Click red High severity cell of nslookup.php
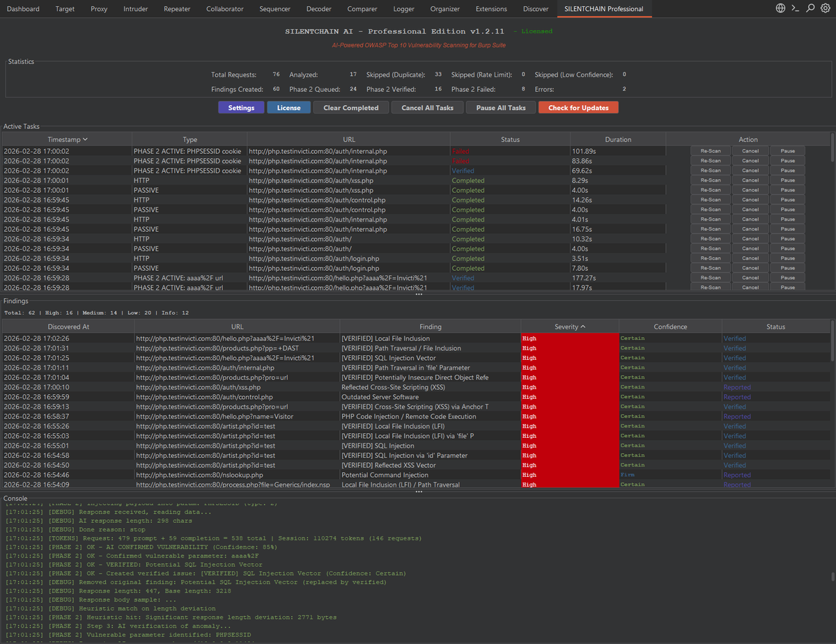This screenshot has height=644, width=836. 570,475
